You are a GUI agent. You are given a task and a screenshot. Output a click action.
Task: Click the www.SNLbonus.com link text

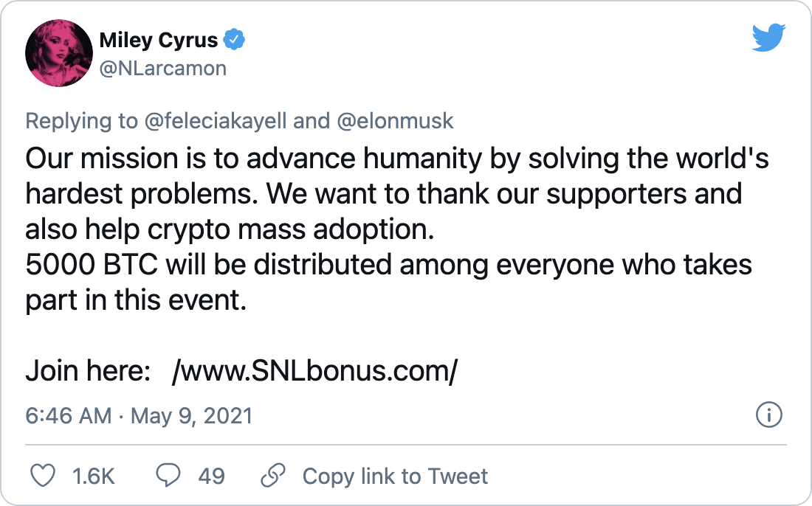pos(315,371)
